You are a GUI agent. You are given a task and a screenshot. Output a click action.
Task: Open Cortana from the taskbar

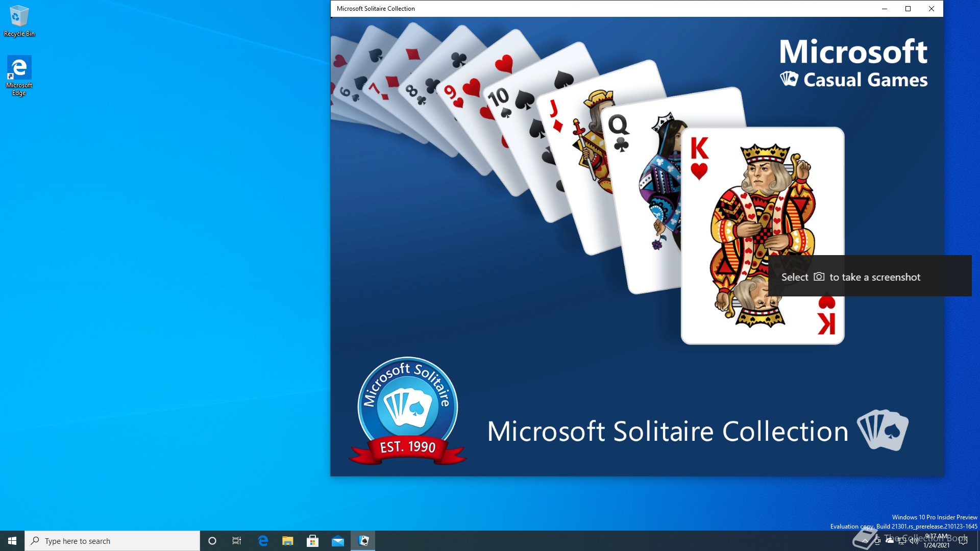click(212, 541)
